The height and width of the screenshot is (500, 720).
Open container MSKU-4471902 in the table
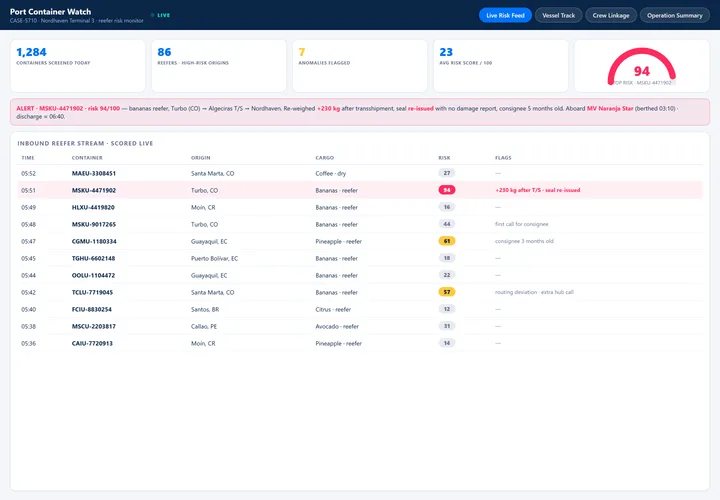(94, 191)
